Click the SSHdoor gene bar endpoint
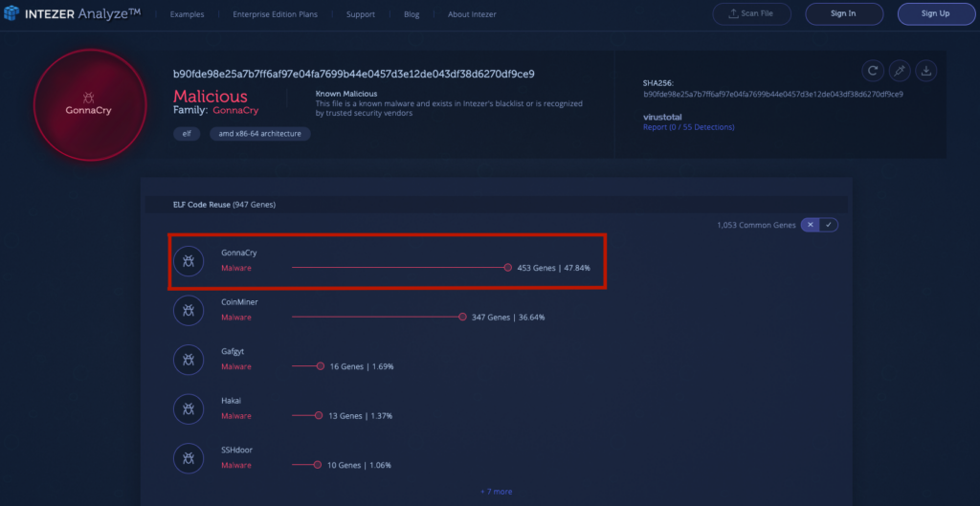 point(318,465)
